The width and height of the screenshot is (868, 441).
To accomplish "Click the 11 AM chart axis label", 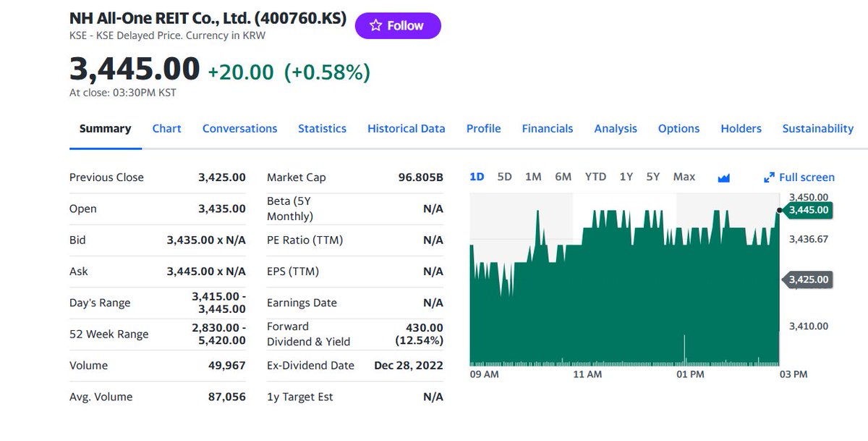I will click(587, 374).
